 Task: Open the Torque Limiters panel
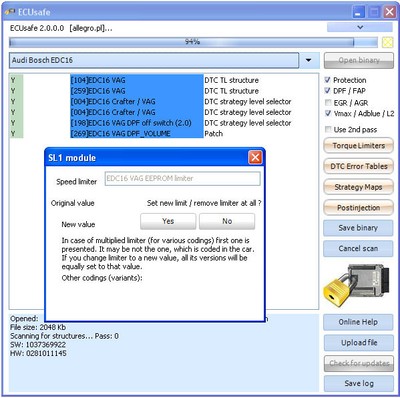[359, 146]
